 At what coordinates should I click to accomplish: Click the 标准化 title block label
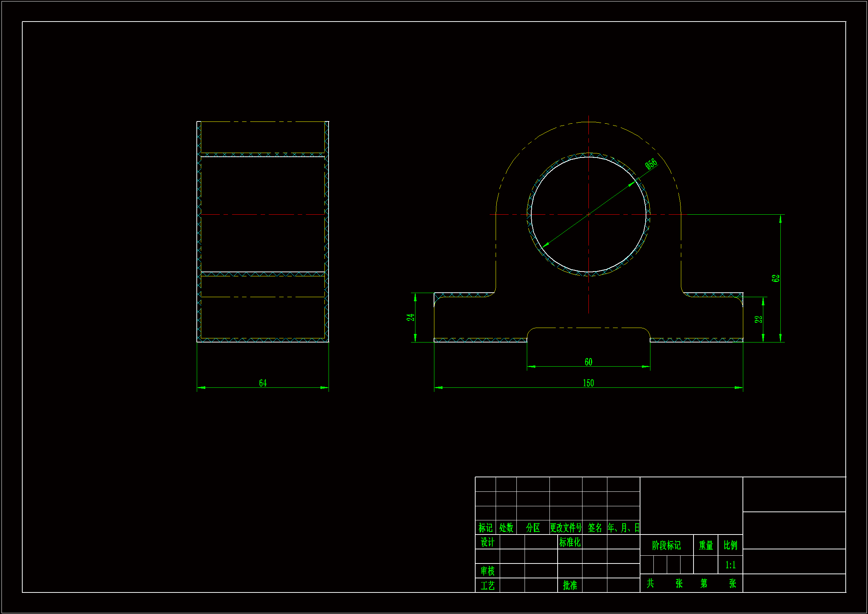(570, 542)
